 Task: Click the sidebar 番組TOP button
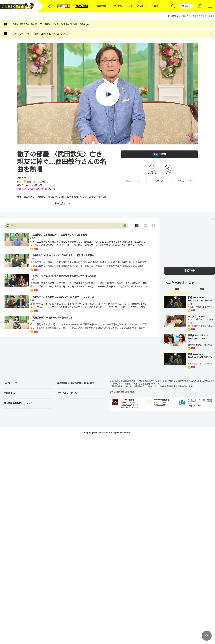click(189, 271)
